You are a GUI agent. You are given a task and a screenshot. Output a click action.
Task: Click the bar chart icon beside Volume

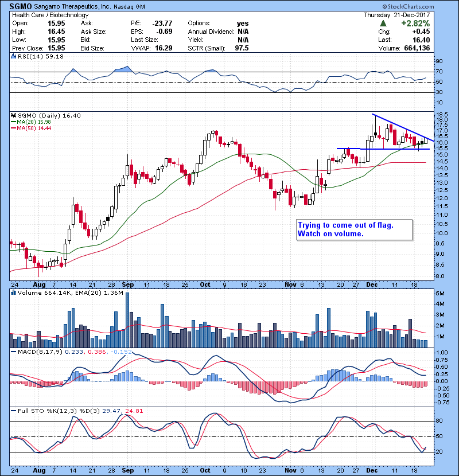pyautogui.click(x=13, y=292)
